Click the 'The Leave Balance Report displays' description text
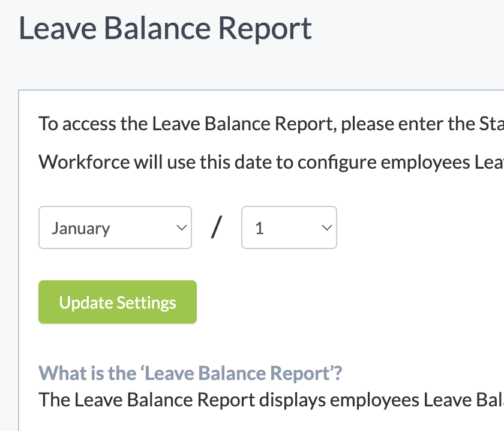The width and height of the screenshot is (504, 431). pyautogui.click(x=271, y=399)
